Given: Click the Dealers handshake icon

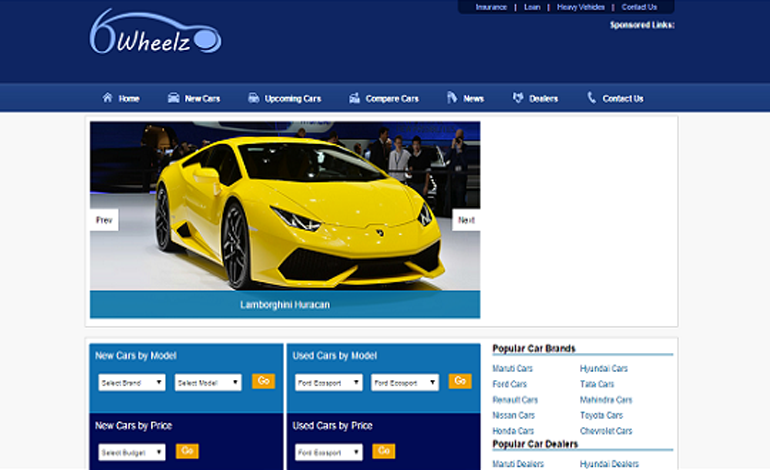Looking at the screenshot, I should pos(518,98).
